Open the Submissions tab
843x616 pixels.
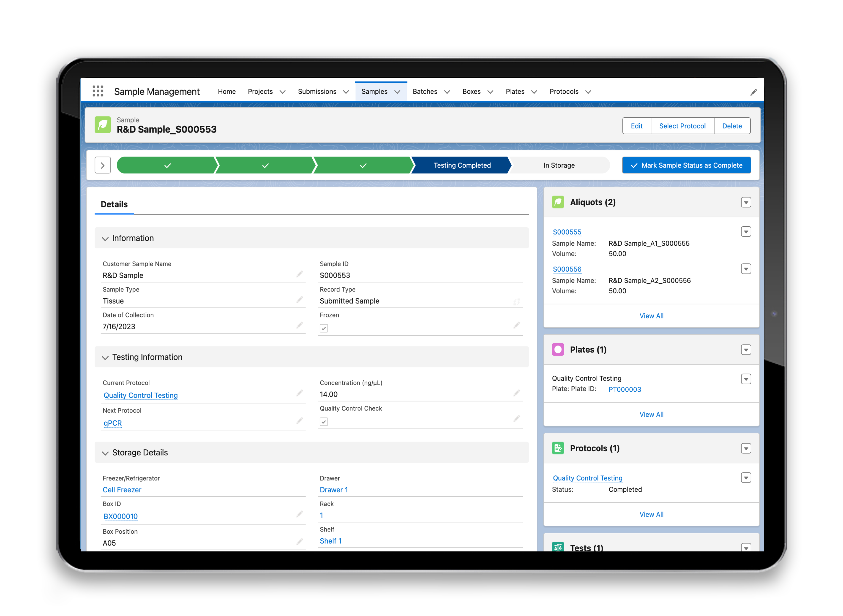[x=317, y=91]
